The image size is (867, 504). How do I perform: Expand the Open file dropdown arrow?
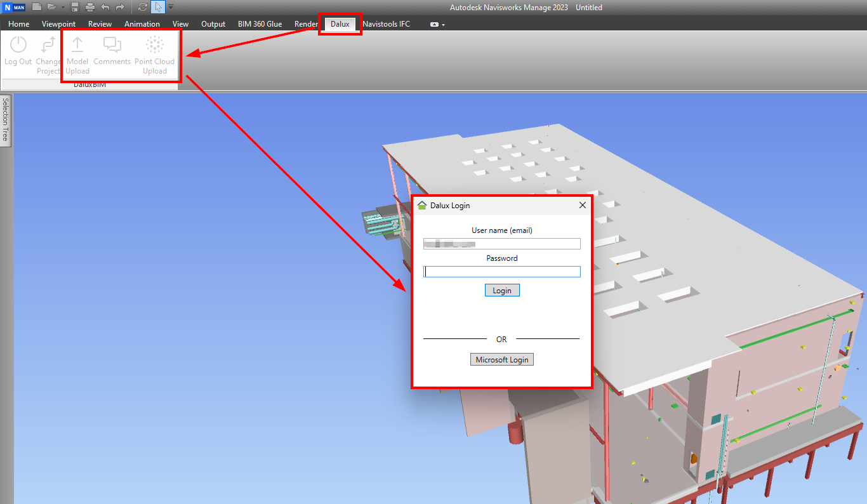point(63,7)
